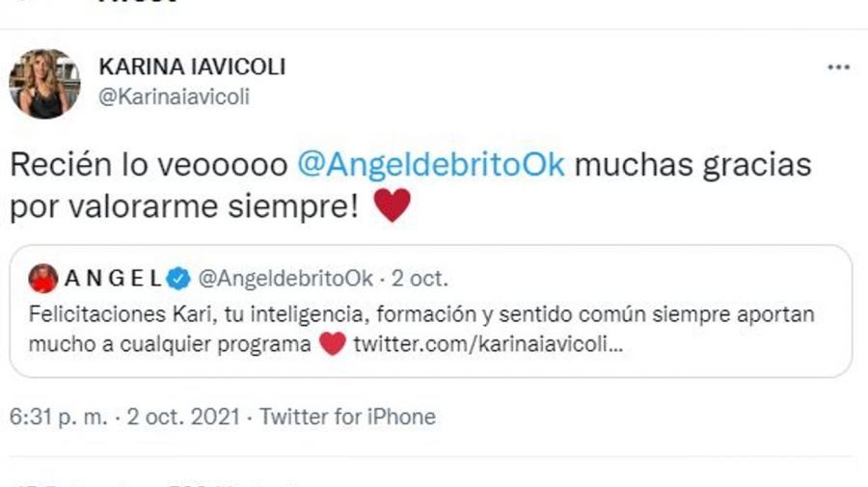Image resolution: width=868 pixels, height=487 pixels.
Task: Click the '6:31 p. m.' timestamp
Action: [x=59, y=417]
